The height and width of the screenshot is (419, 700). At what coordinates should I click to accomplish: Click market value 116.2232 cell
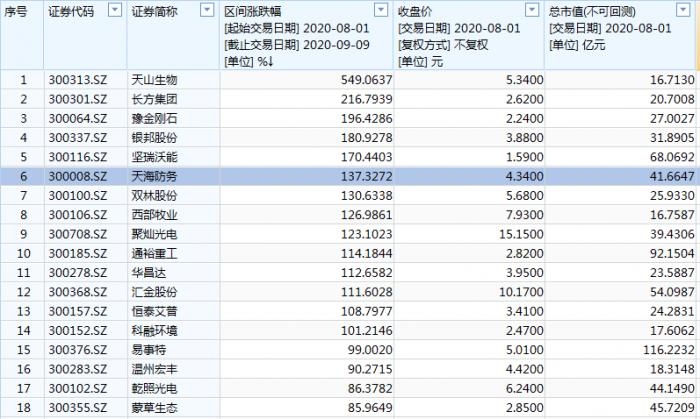pyautogui.click(x=668, y=350)
